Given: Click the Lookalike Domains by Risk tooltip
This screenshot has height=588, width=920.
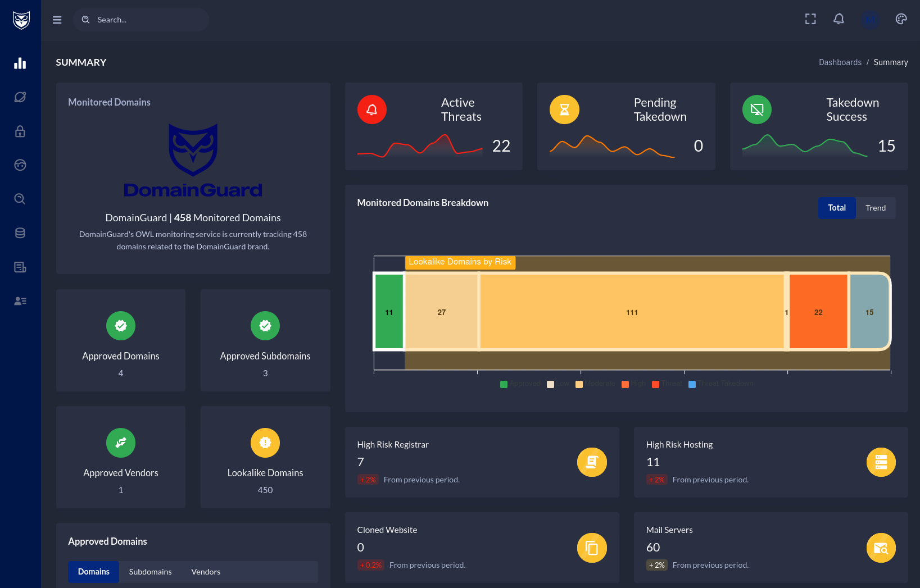Looking at the screenshot, I should click(460, 262).
